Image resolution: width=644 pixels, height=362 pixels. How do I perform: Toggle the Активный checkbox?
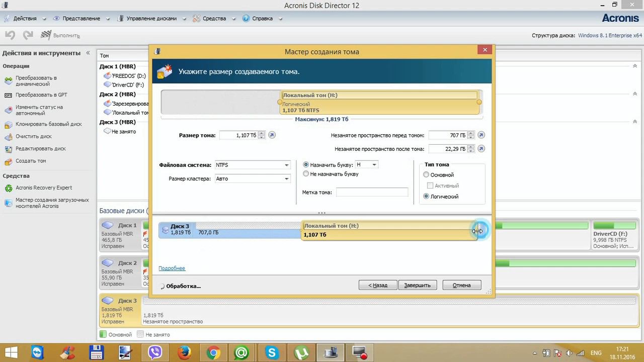click(x=430, y=186)
